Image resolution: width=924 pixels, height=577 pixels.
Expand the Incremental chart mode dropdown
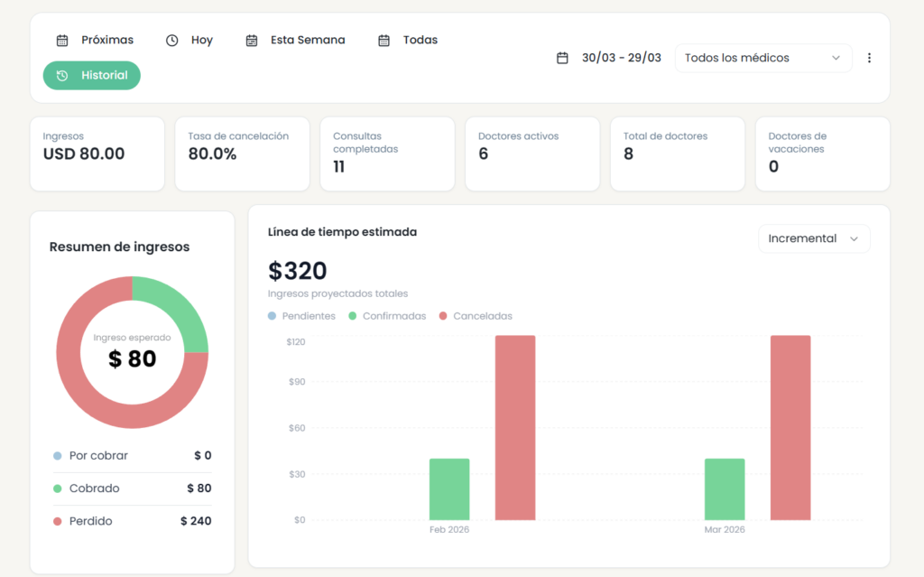tap(814, 238)
